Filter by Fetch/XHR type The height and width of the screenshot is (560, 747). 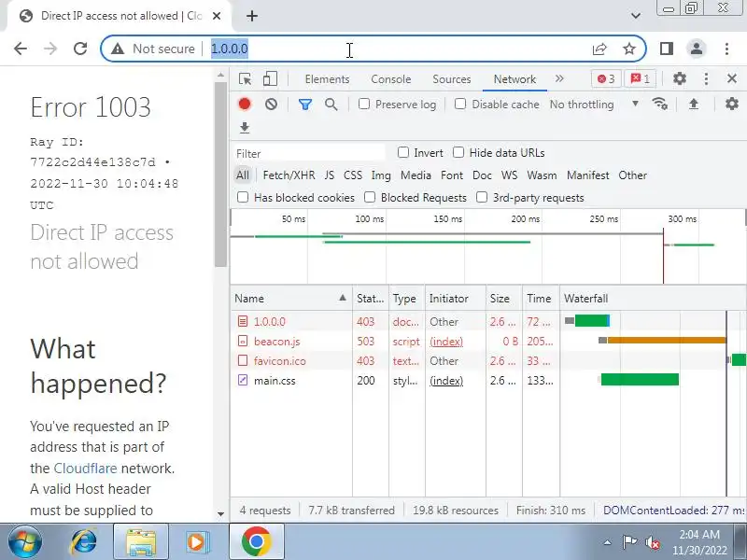click(x=289, y=175)
